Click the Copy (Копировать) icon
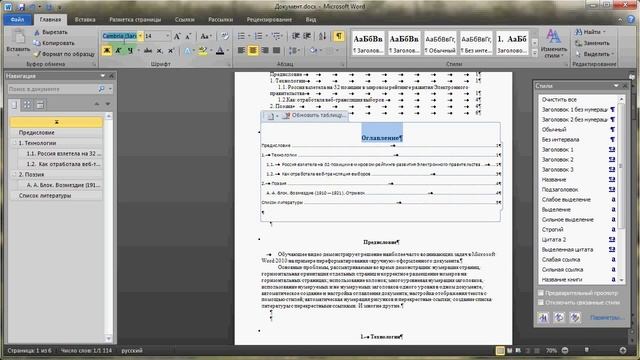This screenshot has width=640, height=360. pyautogui.click(x=37, y=43)
